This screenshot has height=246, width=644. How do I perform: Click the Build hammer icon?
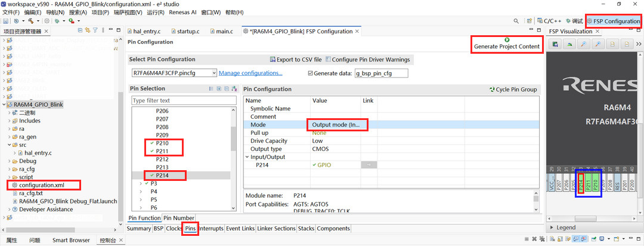click(31, 20)
